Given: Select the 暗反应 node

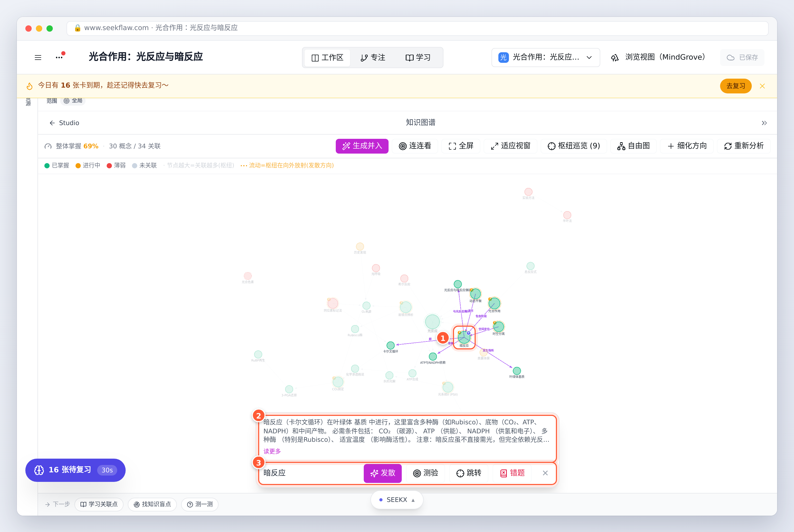Looking at the screenshot, I should (x=464, y=337).
